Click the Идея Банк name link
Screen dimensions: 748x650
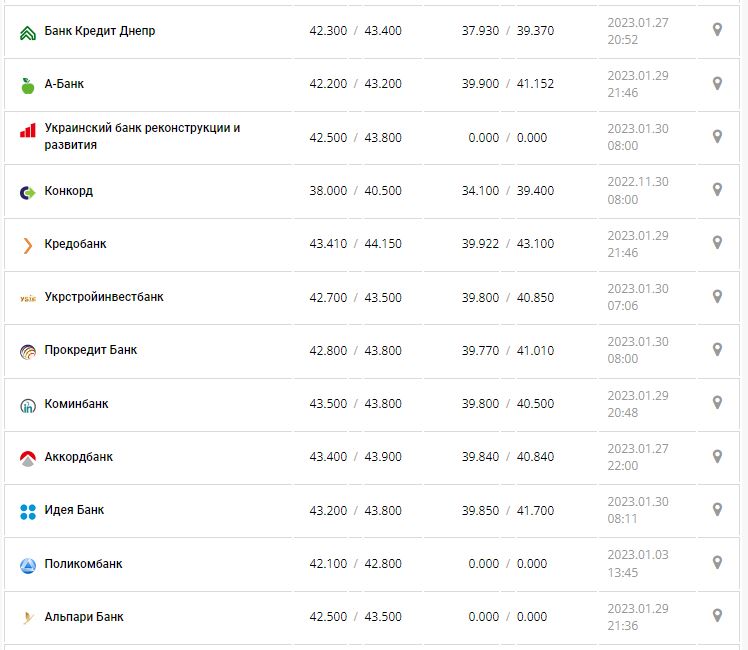pos(74,510)
